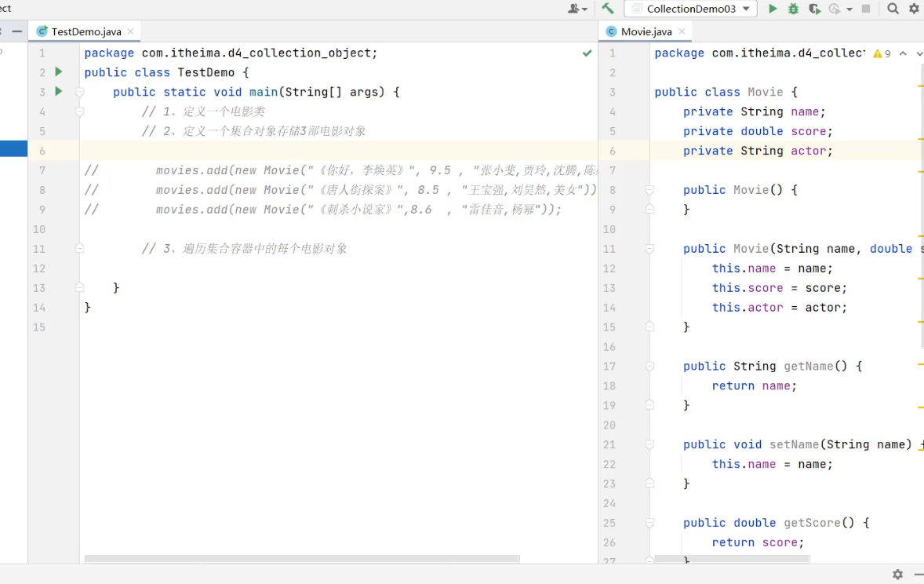
Task: Open the user account dropdown in toolbar
Action: (x=577, y=9)
